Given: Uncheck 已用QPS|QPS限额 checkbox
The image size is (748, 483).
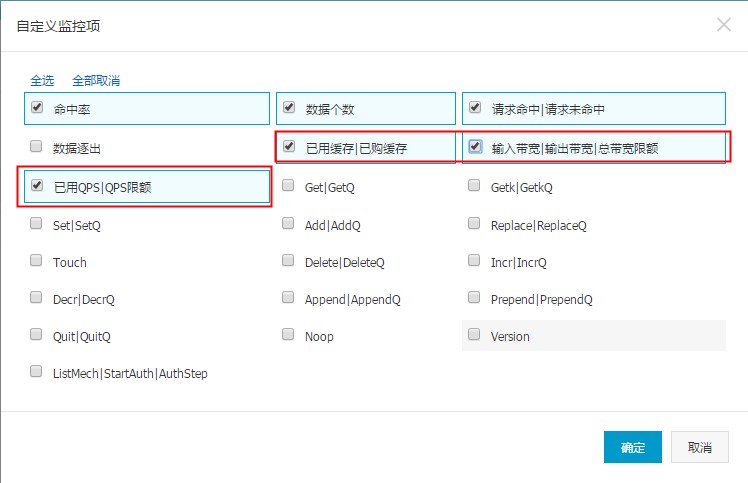Looking at the screenshot, I should click(37, 185).
